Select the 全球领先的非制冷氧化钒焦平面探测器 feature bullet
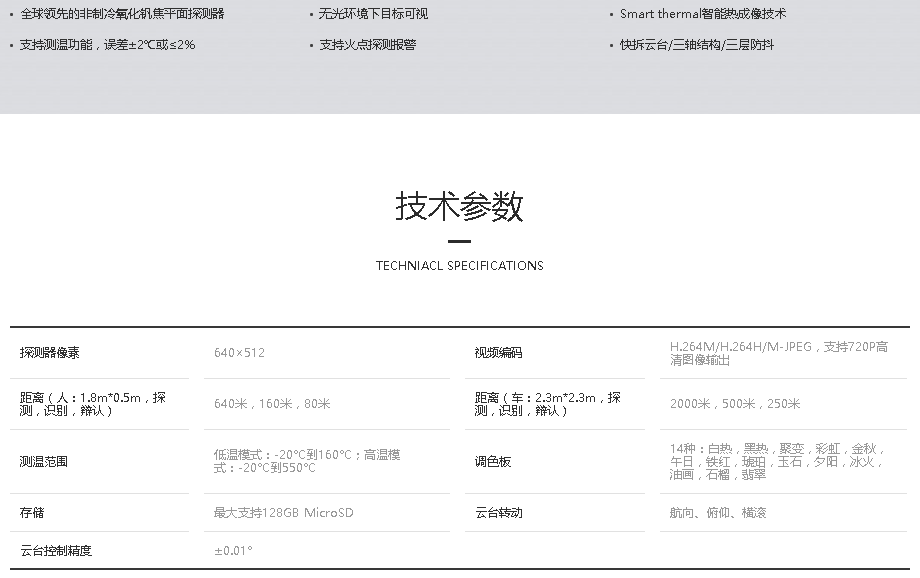 [122, 14]
